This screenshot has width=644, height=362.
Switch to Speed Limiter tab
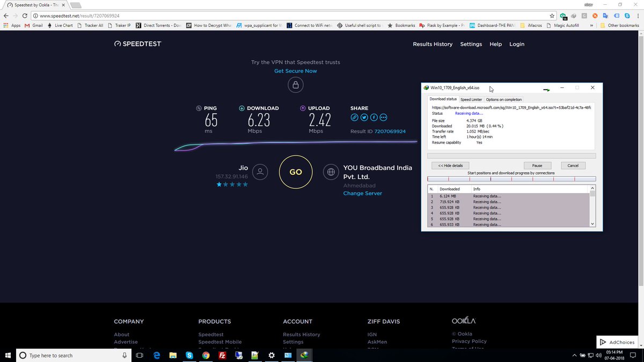[471, 99]
